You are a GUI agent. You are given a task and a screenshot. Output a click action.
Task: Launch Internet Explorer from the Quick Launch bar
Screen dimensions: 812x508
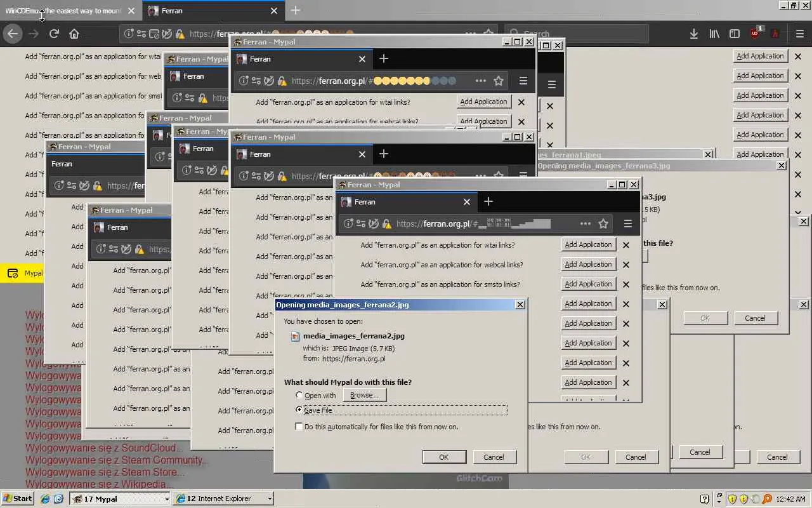(45, 499)
